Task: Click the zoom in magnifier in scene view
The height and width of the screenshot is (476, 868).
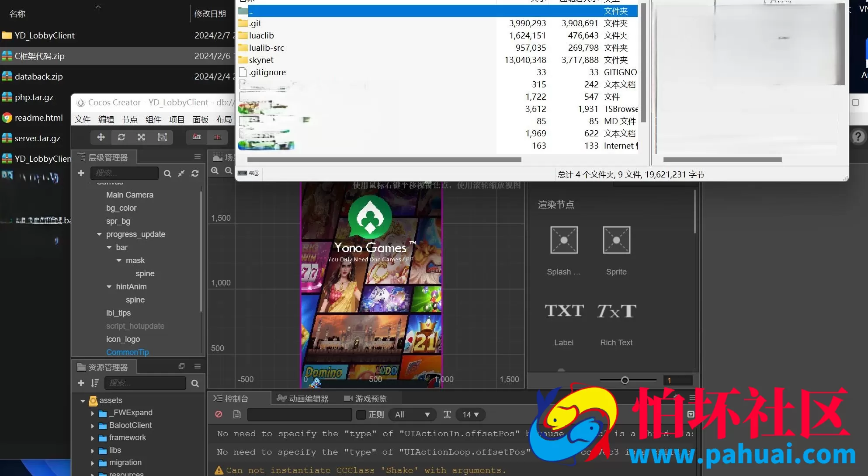Action: (x=215, y=171)
